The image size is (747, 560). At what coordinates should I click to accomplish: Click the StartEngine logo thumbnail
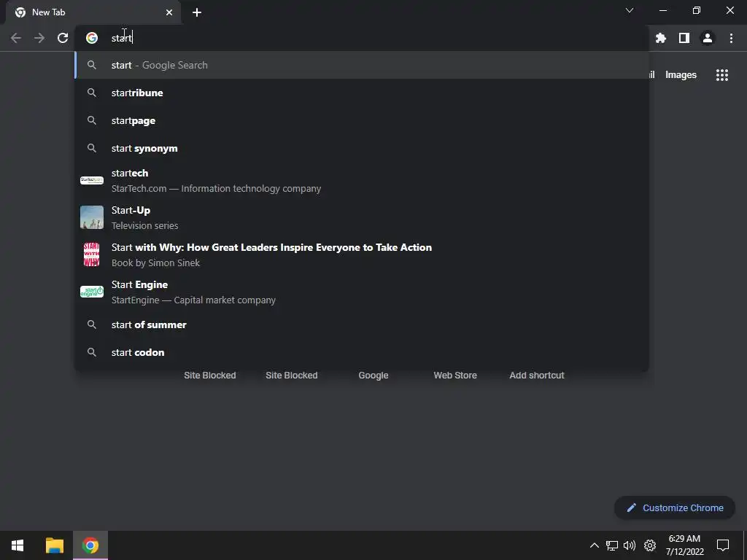tap(92, 292)
